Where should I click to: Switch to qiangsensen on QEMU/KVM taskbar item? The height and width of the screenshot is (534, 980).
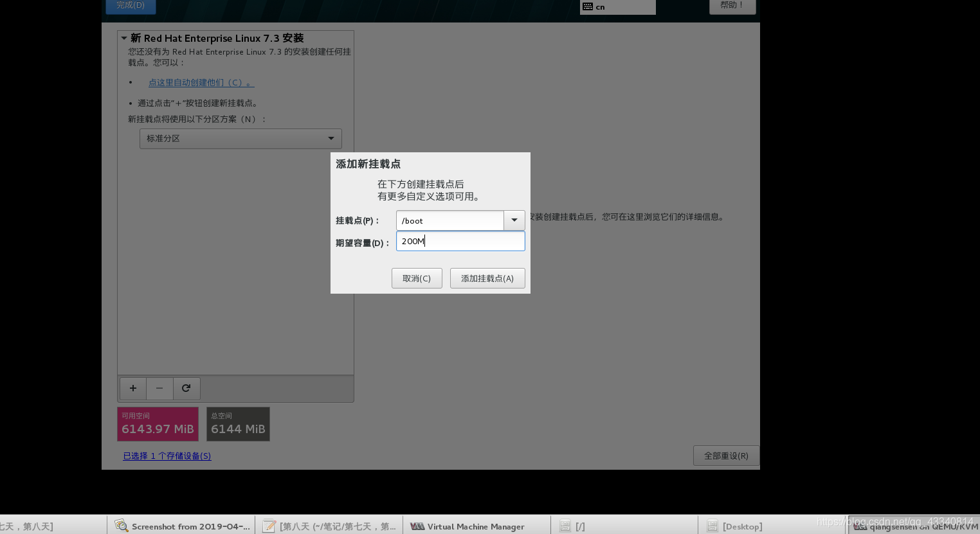[914, 526]
